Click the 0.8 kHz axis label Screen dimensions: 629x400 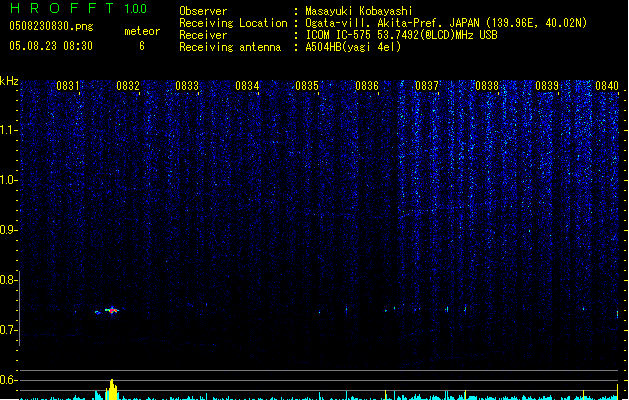pyautogui.click(x=8, y=280)
